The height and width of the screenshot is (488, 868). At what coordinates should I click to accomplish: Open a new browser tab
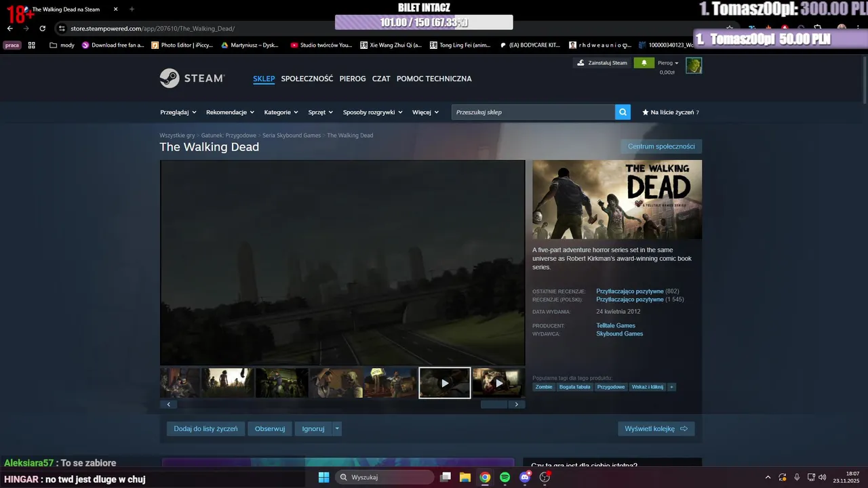pyautogui.click(x=132, y=9)
